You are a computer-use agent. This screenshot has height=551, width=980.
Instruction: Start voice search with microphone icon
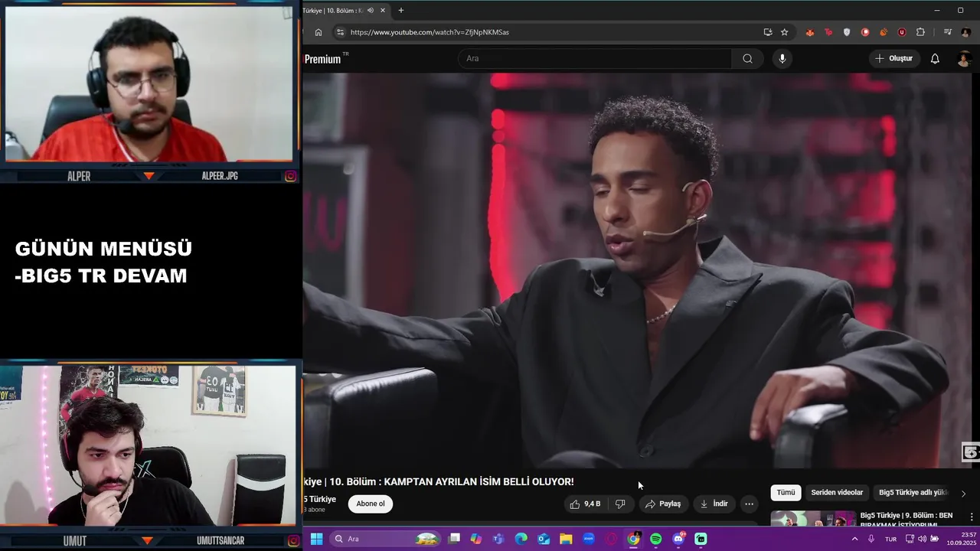(782, 58)
